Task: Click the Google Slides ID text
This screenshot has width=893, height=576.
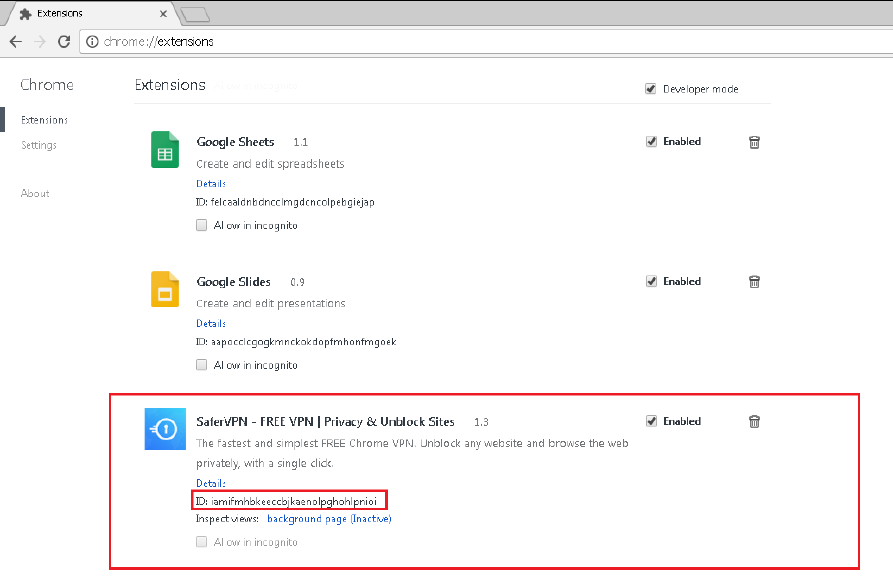Action: point(296,342)
